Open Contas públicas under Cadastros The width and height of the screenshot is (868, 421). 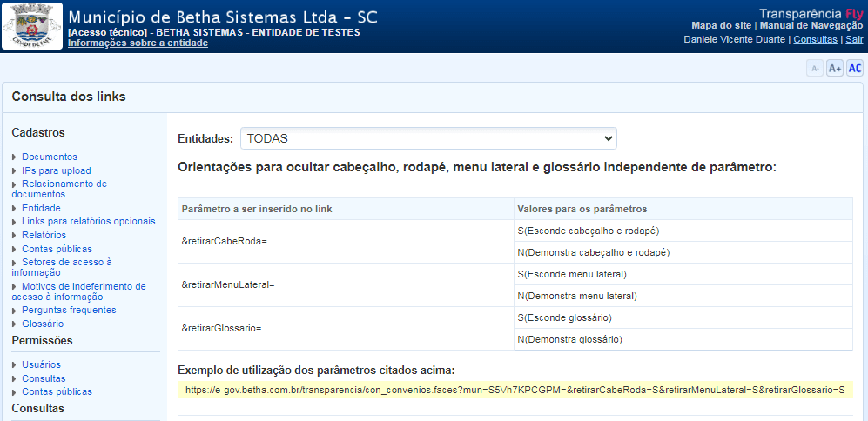(57, 250)
